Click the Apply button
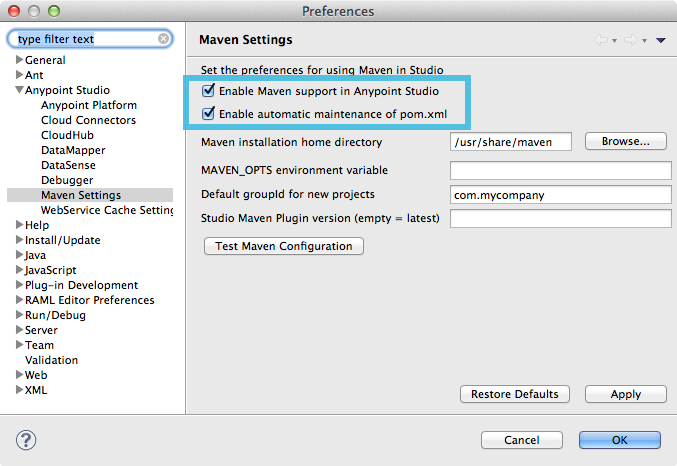677x466 pixels. coord(626,394)
